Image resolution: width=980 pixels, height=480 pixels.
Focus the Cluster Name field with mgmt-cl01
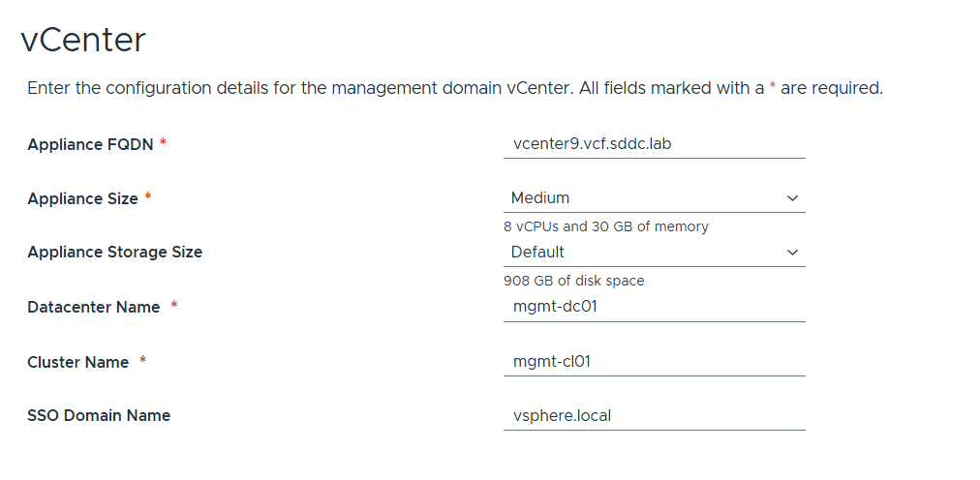coord(654,362)
